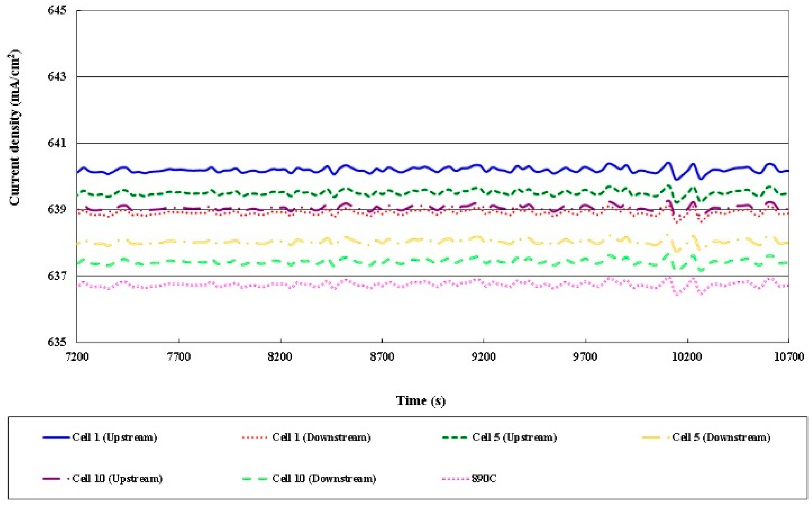Screen dimensions: 812x506
Task: Click the Cell 1 (Upstream) legend entry
Action: (114, 437)
